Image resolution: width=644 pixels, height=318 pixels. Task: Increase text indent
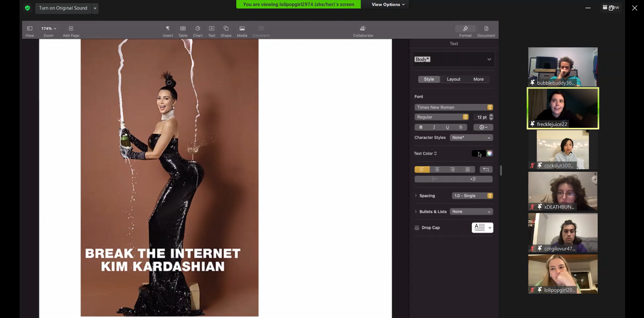click(473, 179)
